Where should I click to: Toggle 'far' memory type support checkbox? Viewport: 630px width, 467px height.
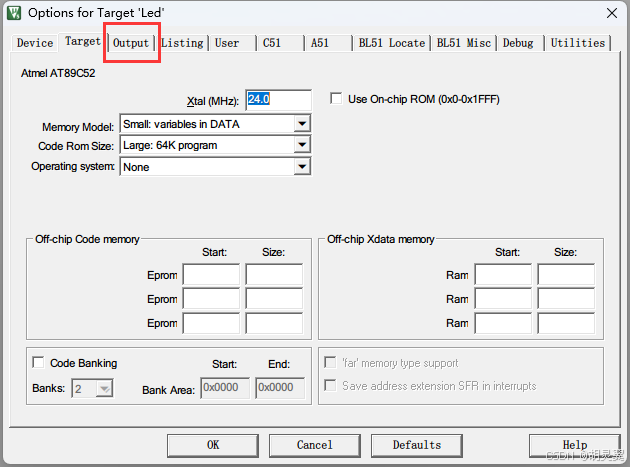[x=330, y=363]
